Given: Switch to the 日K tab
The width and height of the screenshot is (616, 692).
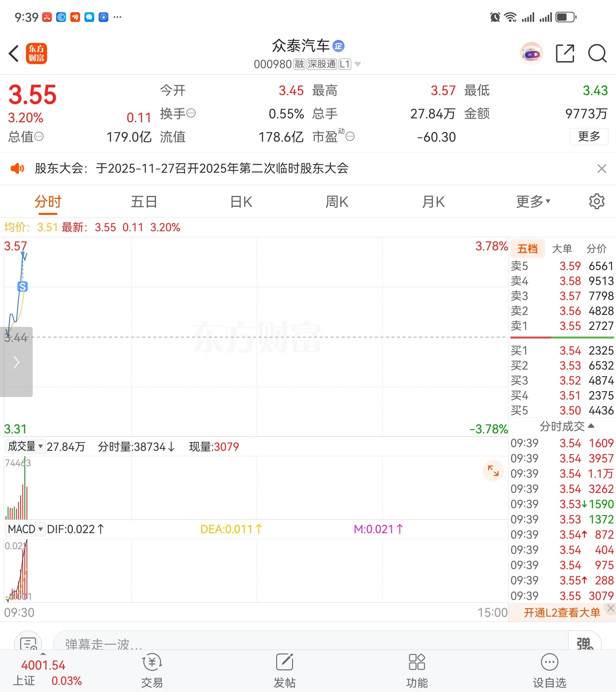Looking at the screenshot, I should click(x=241, y=202).
